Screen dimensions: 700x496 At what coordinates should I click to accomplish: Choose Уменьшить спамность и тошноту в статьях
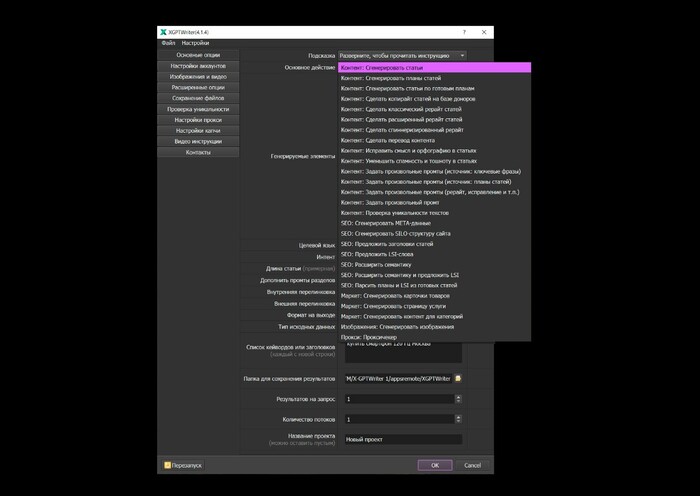[x=434, y=161]
